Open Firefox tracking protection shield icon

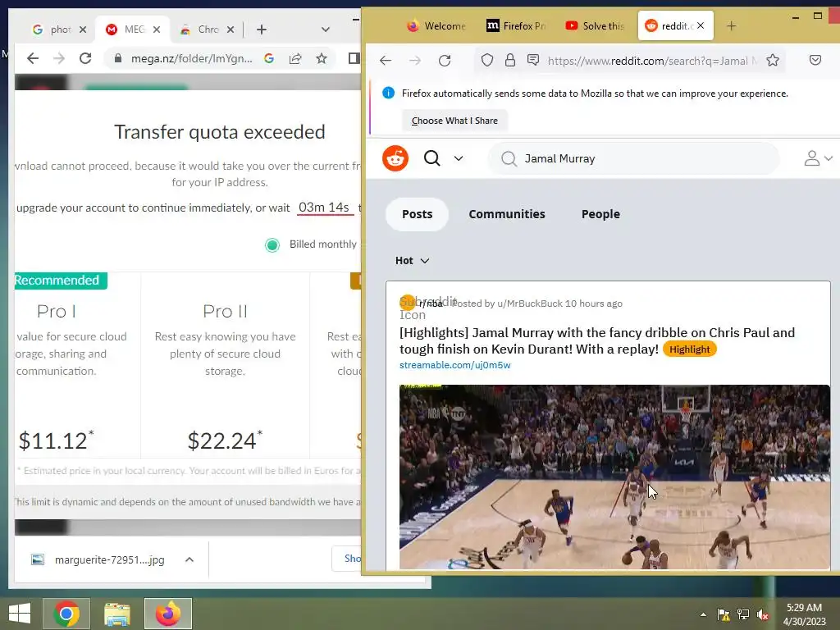[487, 60]
